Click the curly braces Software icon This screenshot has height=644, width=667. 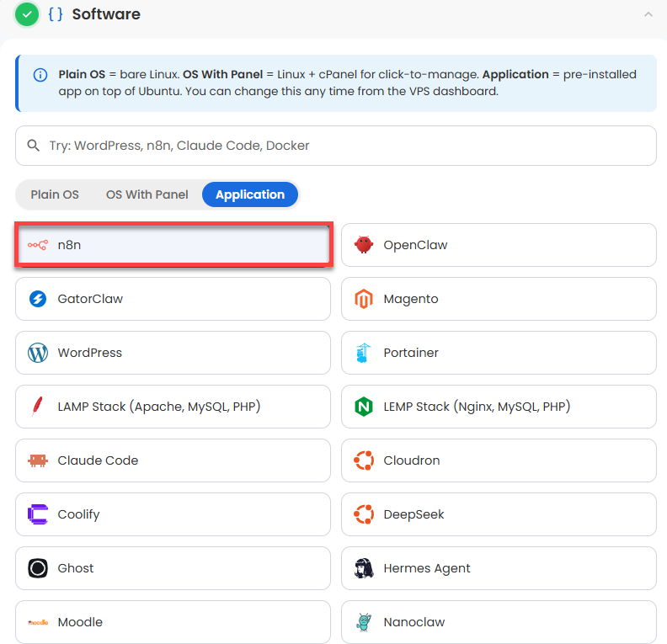tap(56, 14)
